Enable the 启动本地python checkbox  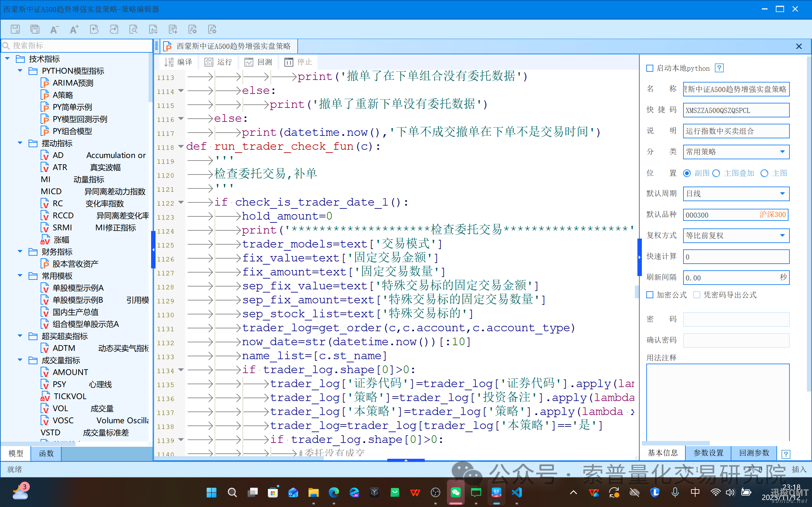(x=650, y=68)
